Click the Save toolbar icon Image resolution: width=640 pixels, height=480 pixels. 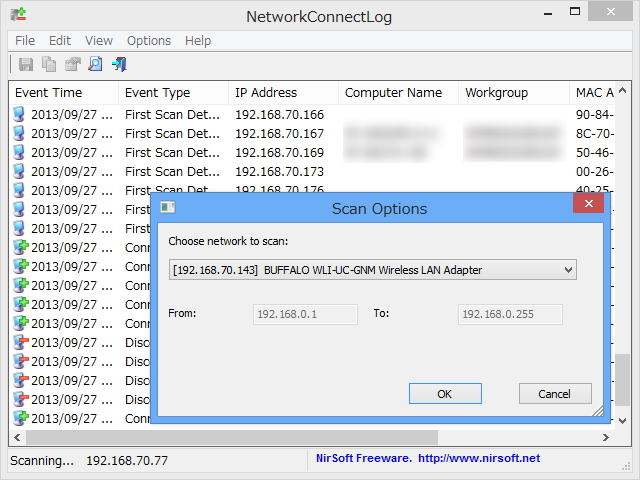(x=26, y=65)
